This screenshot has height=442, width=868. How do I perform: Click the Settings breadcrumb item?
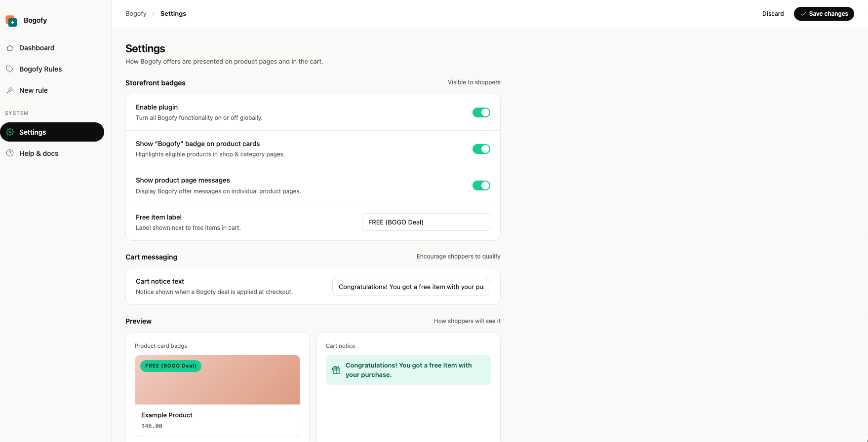click(173, 14)
